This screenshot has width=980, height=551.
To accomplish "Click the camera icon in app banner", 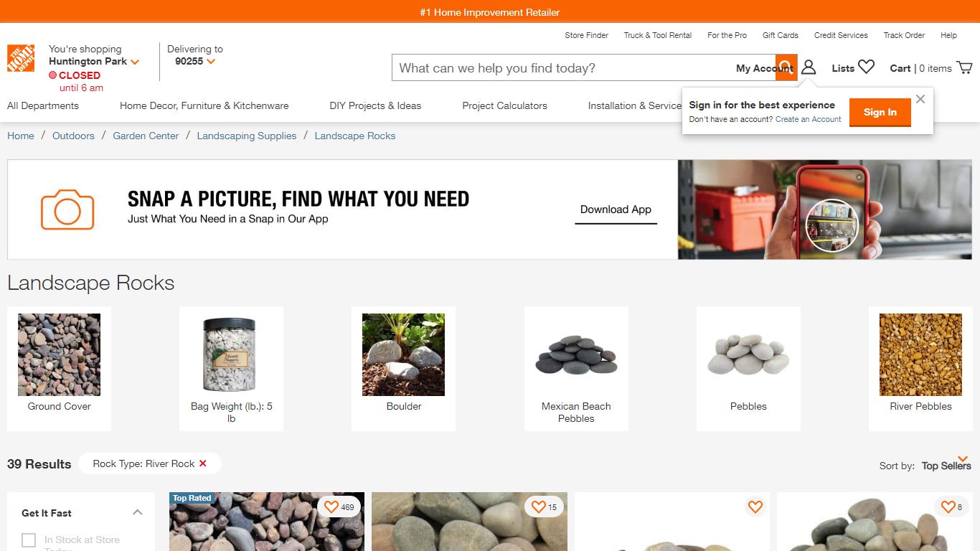I will [67, 209].
